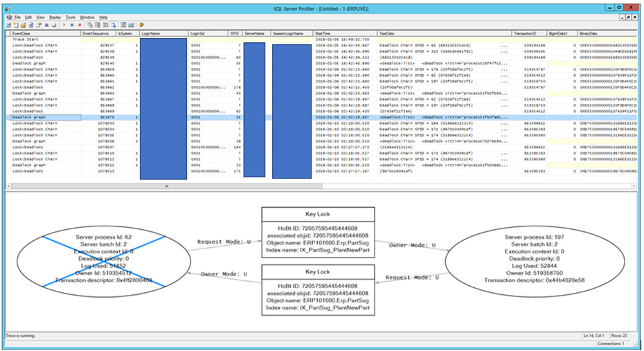
Task: Click the Run To Cursor replay icon
Action: (x=98, y=25)
